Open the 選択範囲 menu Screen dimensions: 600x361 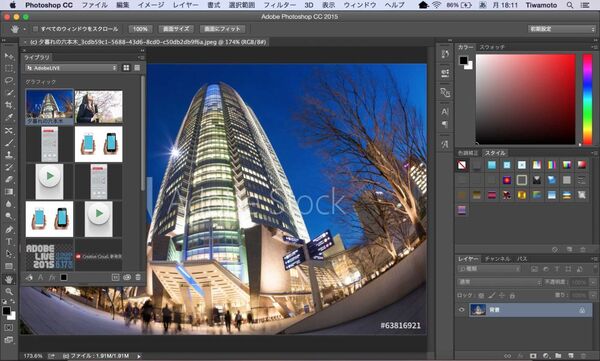pos(242,5)
